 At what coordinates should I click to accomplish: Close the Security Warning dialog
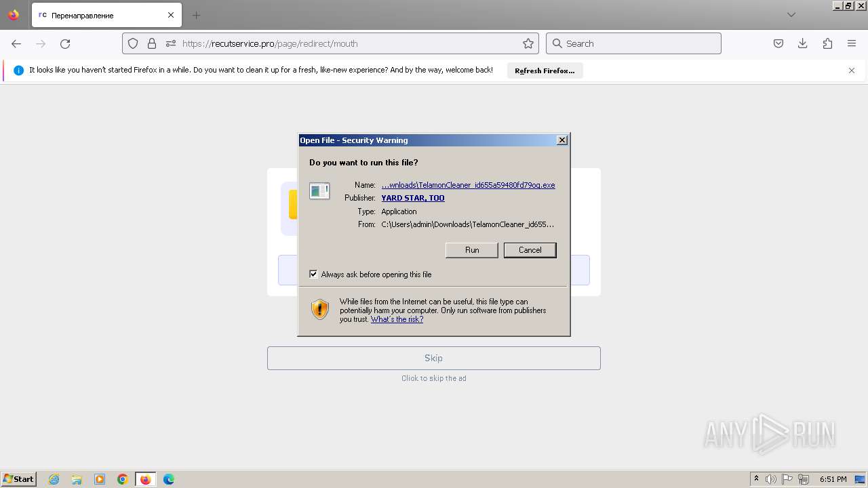[561, 140]
